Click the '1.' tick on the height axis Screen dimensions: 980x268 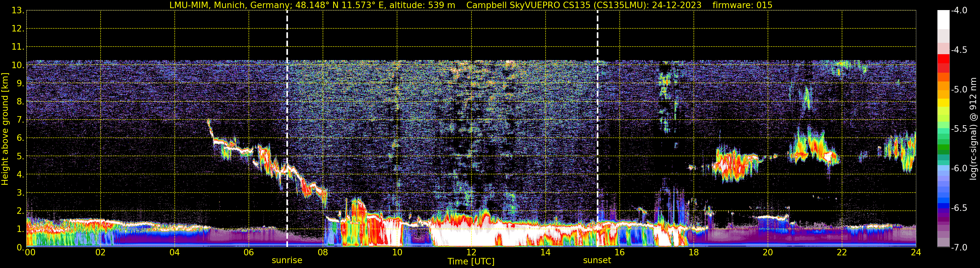tap(20, 229)
